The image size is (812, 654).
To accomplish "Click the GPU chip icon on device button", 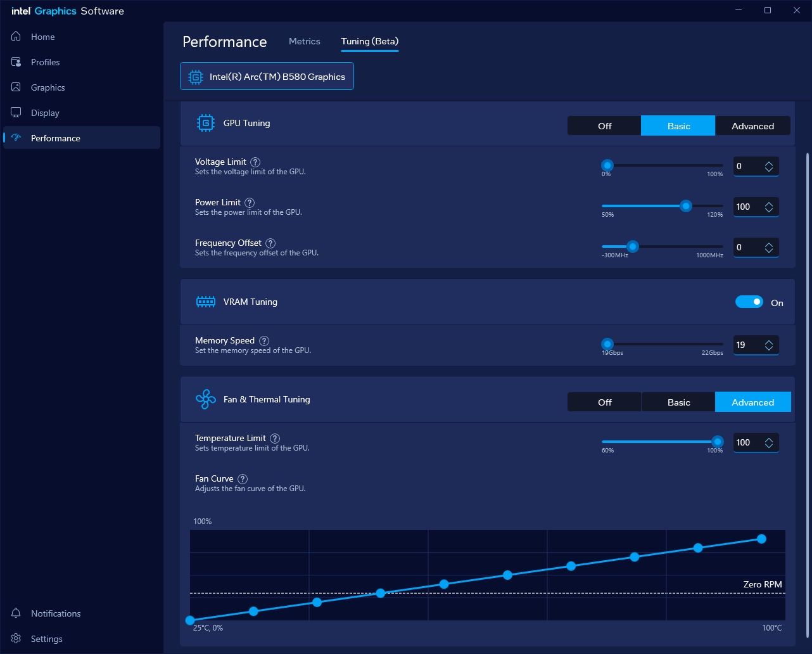I will tap(196, 77).
